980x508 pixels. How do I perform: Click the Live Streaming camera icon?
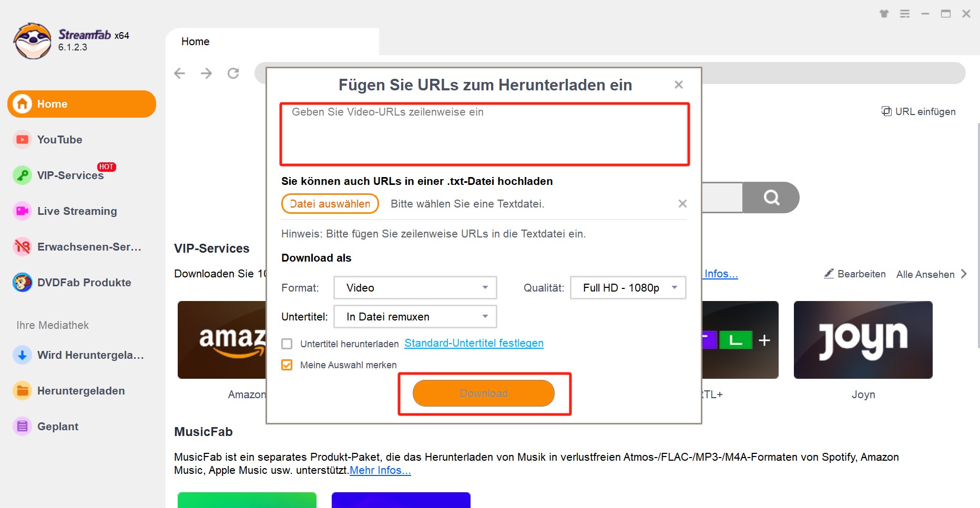coord(22,211)
